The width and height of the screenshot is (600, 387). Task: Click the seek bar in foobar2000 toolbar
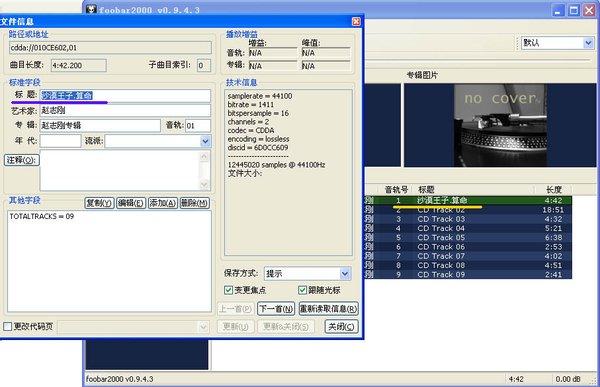[x=478, y=60]
